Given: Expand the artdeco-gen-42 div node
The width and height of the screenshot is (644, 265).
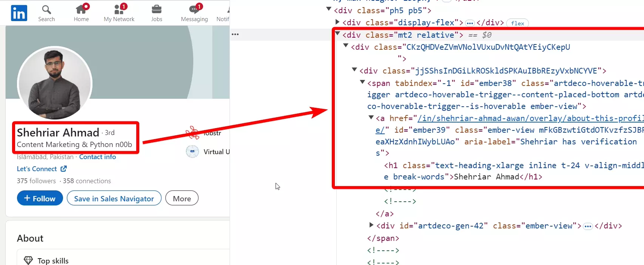Looking at the screenshot, I should tap(371, 225).
